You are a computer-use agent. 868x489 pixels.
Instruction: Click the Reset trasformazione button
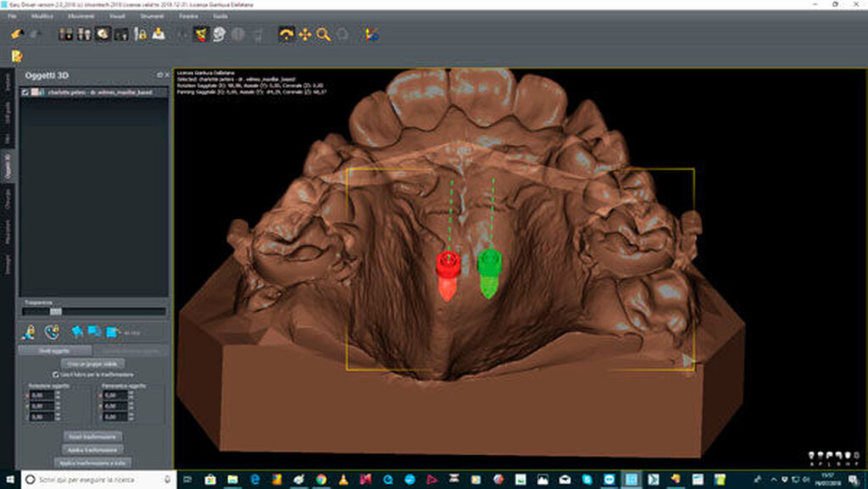92,436
